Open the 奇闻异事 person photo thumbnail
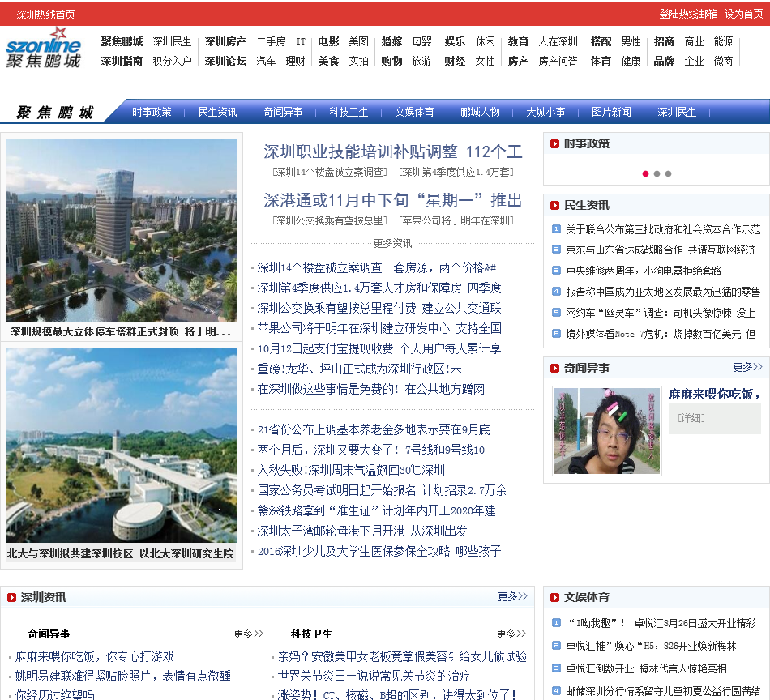This screenshot has width=770, height=700. (607, 430)
